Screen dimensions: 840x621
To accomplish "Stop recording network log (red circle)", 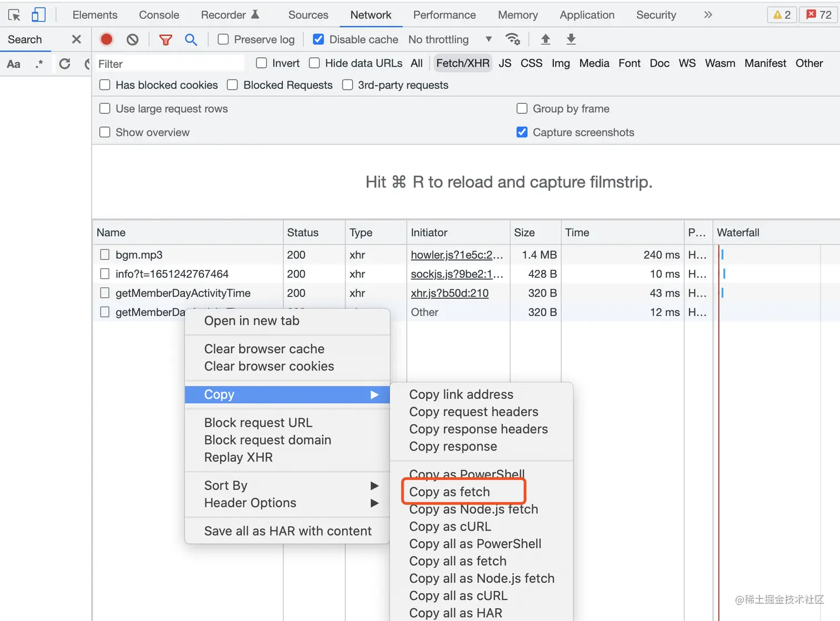I will [x=107, y=39].
